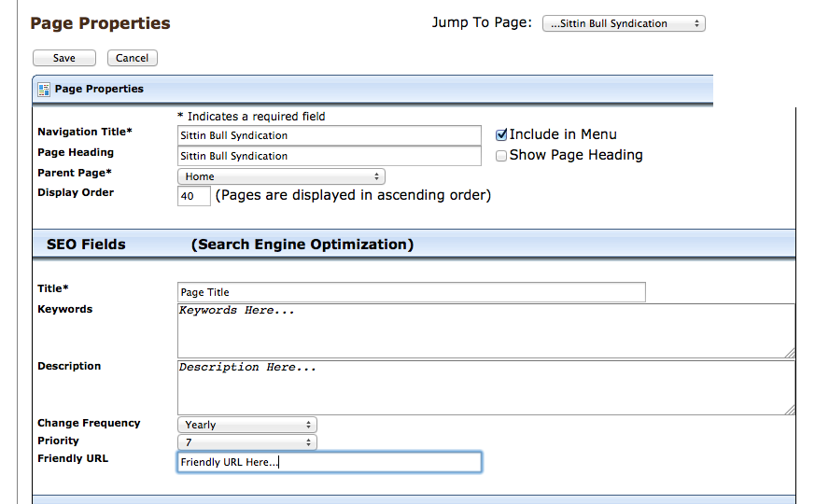This screenshot has width=815, height=504.
Task: Open the Jump To Page dropdown
Action: click(x=624, y=24)
